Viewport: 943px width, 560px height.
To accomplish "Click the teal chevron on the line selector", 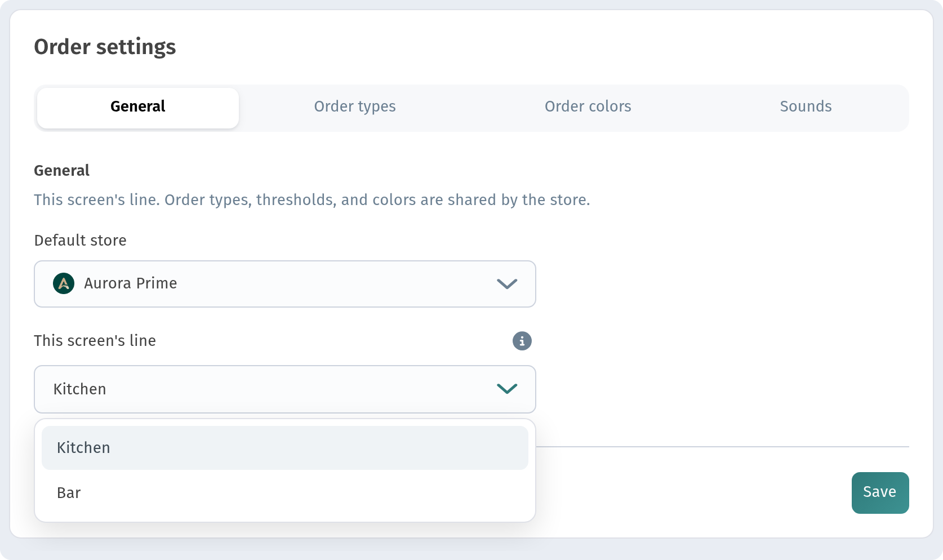I will point(507,389).
